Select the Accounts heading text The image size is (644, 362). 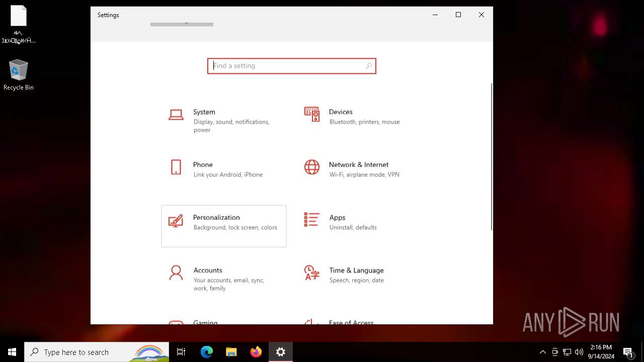pos(208,270)
